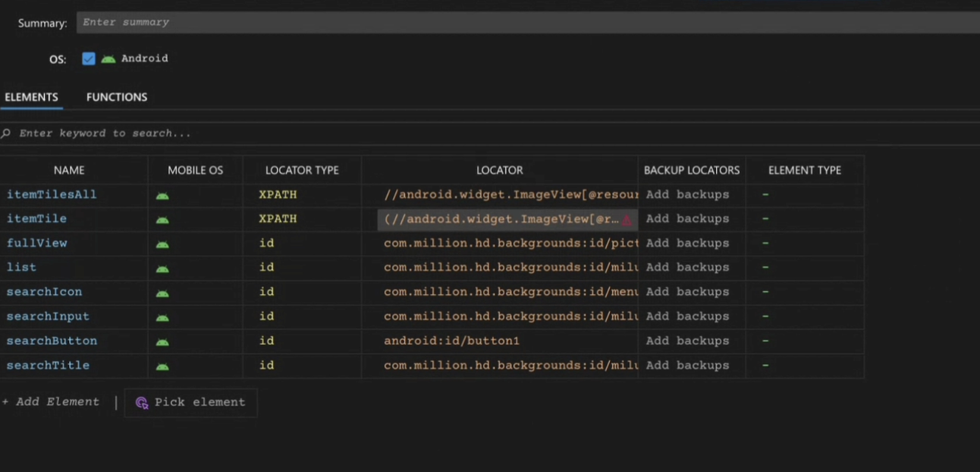Click Add backups for list row
The width and height of the screenshot is (980, 472).
(687, 268)
